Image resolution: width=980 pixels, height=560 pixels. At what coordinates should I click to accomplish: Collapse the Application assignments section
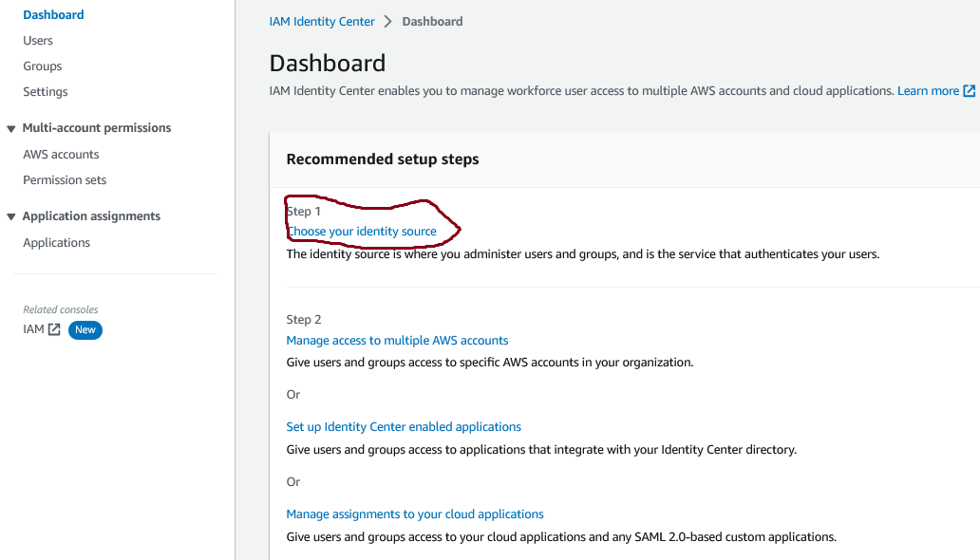pos(11,216)
